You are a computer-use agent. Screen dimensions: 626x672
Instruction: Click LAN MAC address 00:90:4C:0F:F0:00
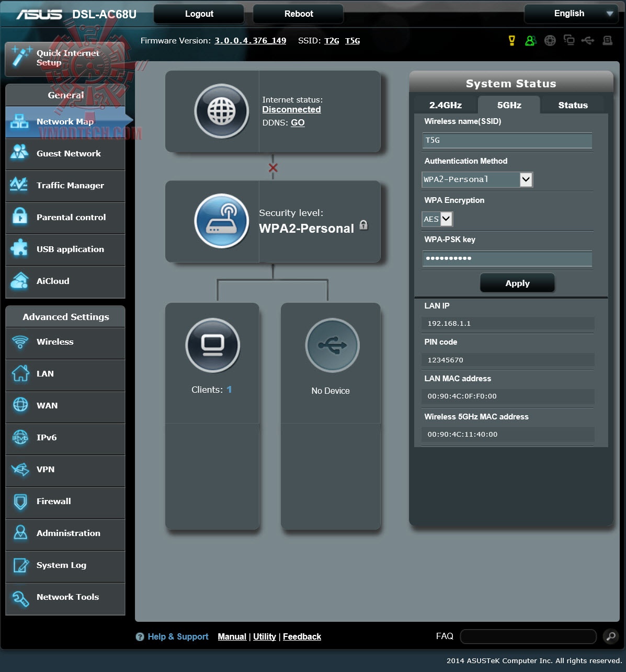pyautogui.click(x=462, y=396)
